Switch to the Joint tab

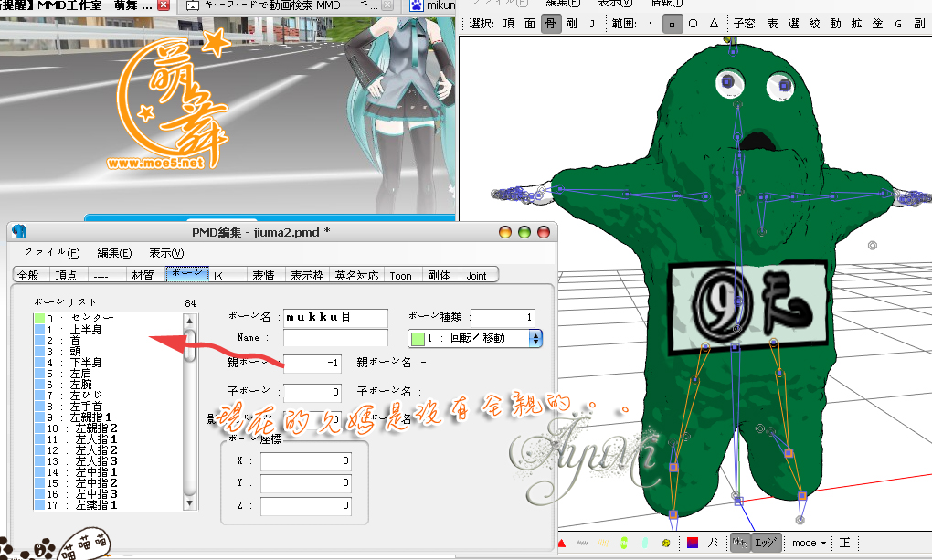pos(476,275)
